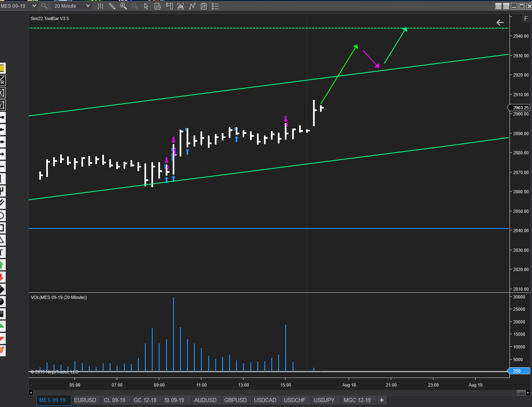Open the instrument selector dropdown MES 09-19
The image size is (532, 407).
coord(19,6)
